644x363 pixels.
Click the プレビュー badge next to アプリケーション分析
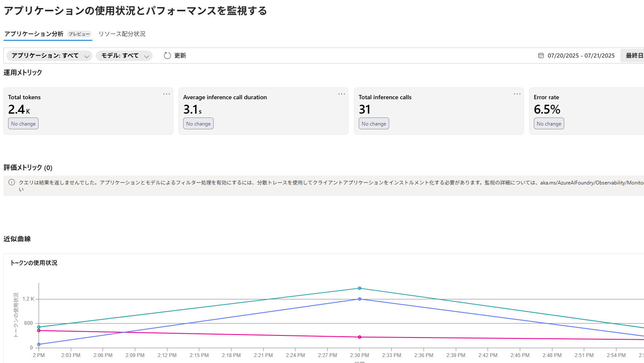click(x=79, y=34)
